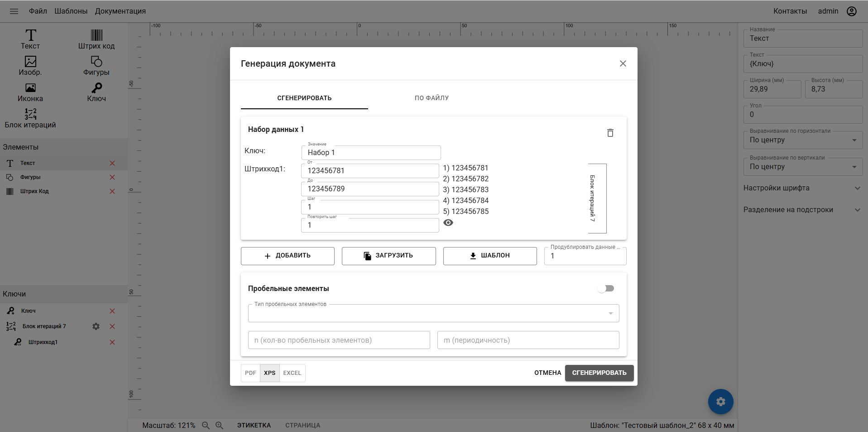
Task: Delete data set 1 with trash icon
Action: click(610, 133)
